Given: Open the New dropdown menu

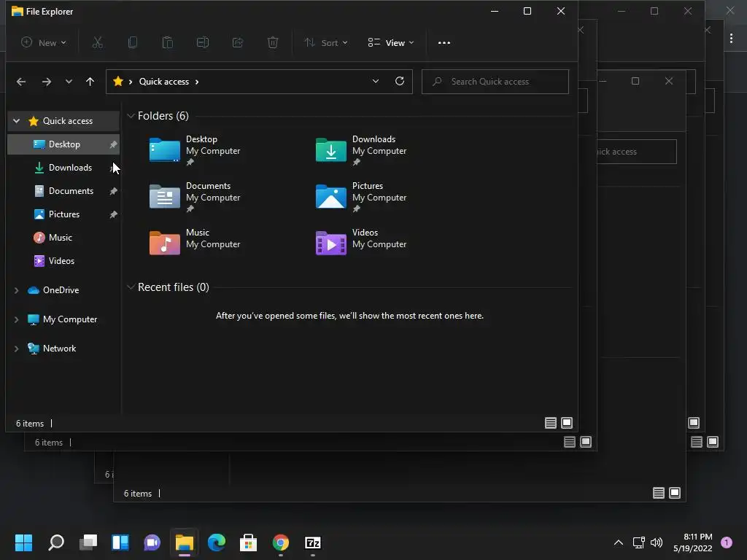Looking at the screenshot, I should tap(43, 43).
